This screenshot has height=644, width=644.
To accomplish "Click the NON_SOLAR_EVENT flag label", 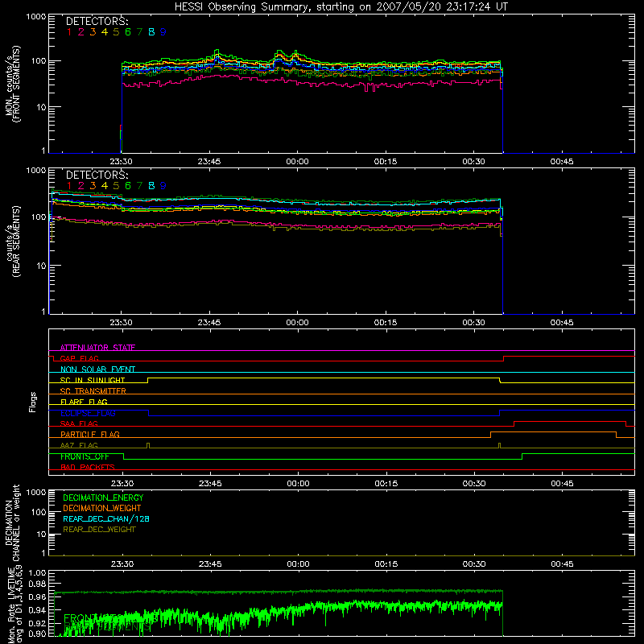I will (97, 369).
